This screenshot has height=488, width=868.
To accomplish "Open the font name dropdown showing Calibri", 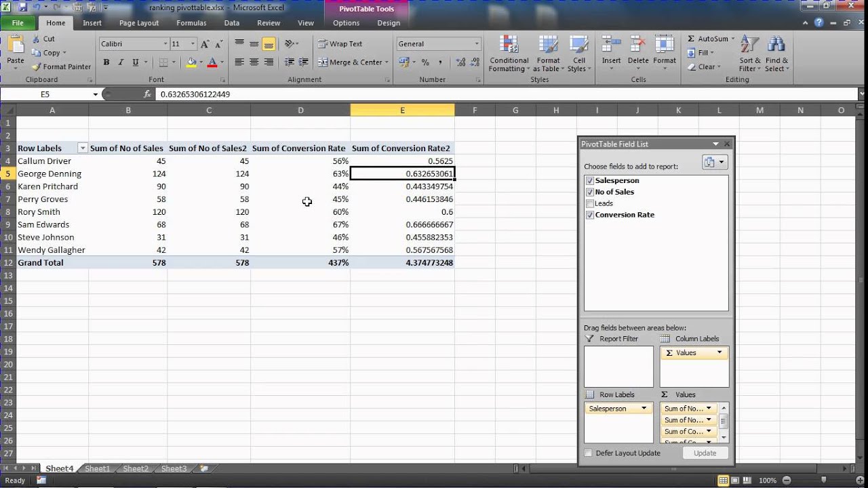I will click(165, 43).
